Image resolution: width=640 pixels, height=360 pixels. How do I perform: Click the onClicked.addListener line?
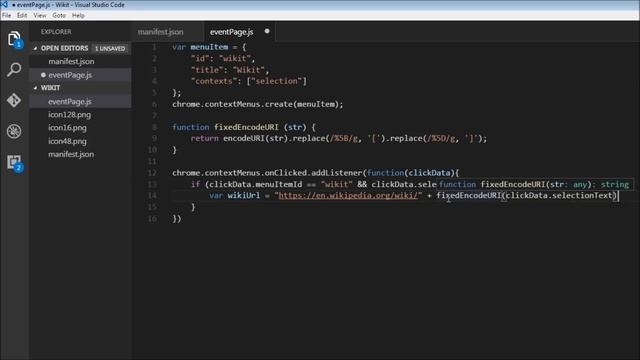[316, 173]
